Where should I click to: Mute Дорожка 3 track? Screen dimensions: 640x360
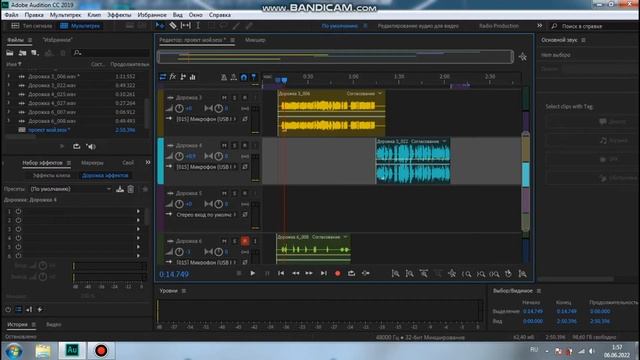(224, 98)
